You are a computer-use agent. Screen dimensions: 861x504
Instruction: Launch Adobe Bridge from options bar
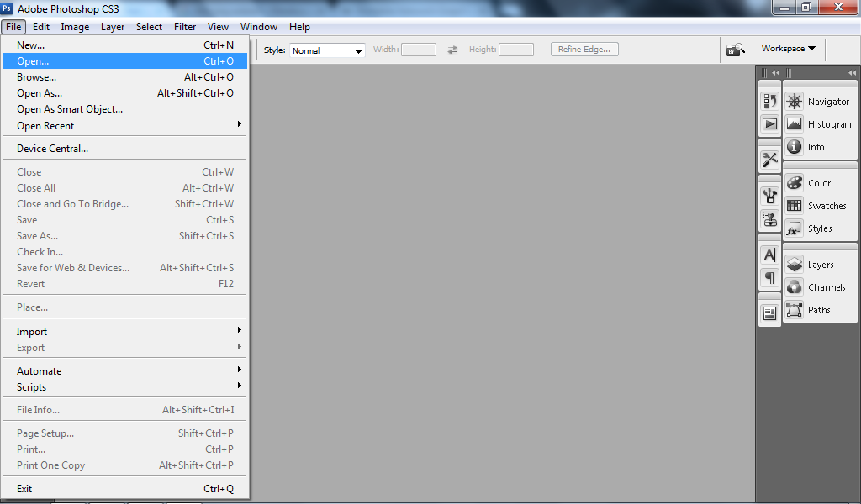pos(735,50)
